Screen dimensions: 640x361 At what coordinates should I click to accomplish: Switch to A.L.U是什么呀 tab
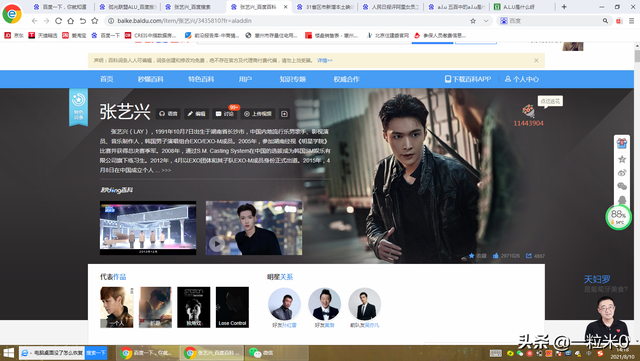point(519,7)
